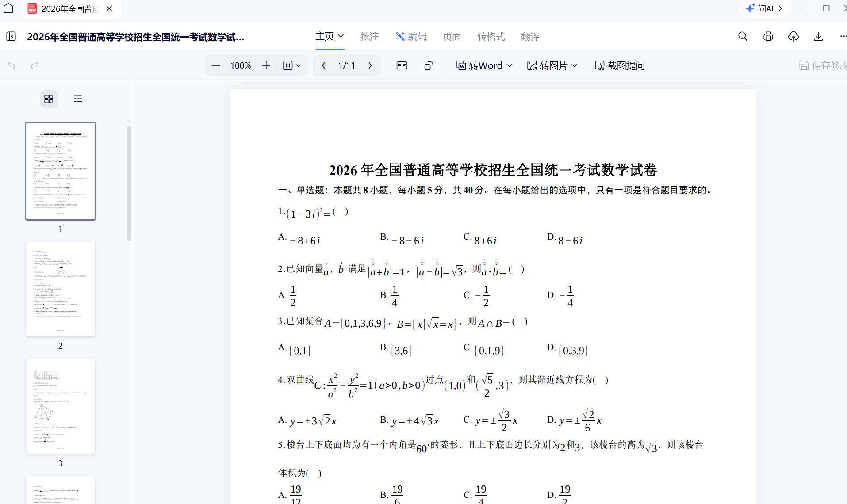The height and width of the screenshot is (504, 847).
Task: Upload document to cloud
Action: click(x=793, y=36)
